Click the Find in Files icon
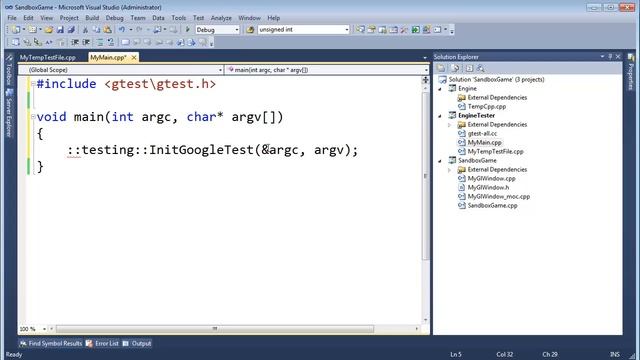640x360 pixels. pos(250,30)
